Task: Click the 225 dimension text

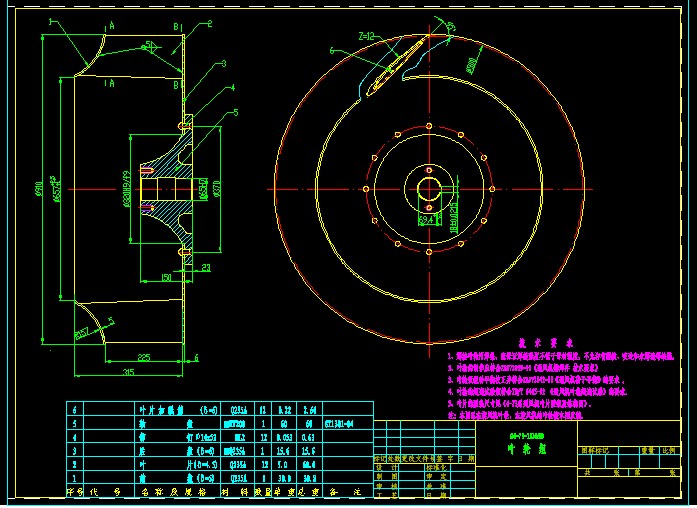Action: 143,356
